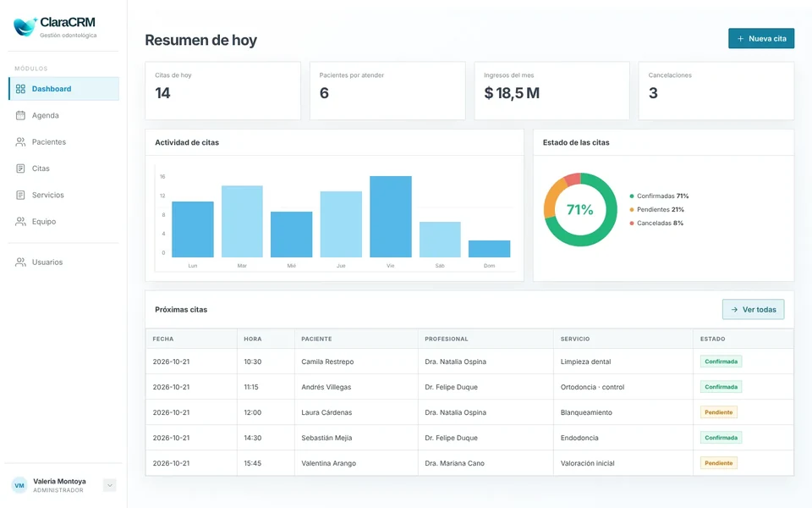Click the Dom bar in the chart
Viewport: 812px width, 508px height.
490,249
